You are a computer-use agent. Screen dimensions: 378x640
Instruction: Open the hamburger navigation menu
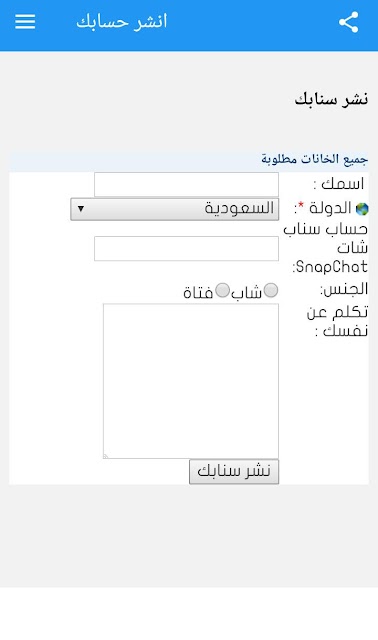point(25,22)
